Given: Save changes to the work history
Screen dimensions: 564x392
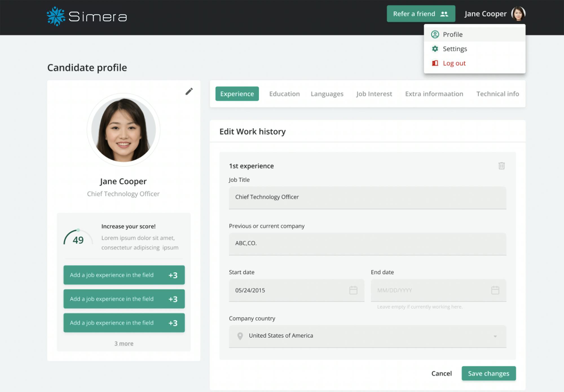Looking at the screenshot, I should (489, 373).
